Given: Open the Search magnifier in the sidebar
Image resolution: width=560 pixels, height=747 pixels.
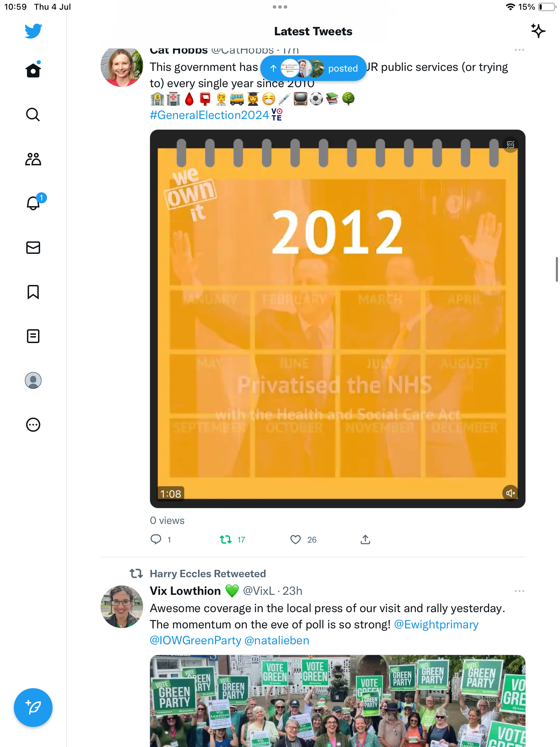Looking at the screenshot, I should click(x=33, y=114).
